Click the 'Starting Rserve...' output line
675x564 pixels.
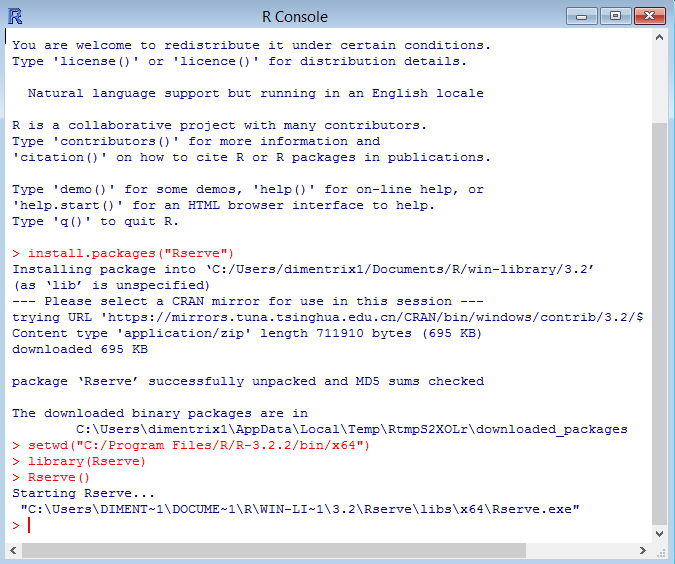(83, 493)
